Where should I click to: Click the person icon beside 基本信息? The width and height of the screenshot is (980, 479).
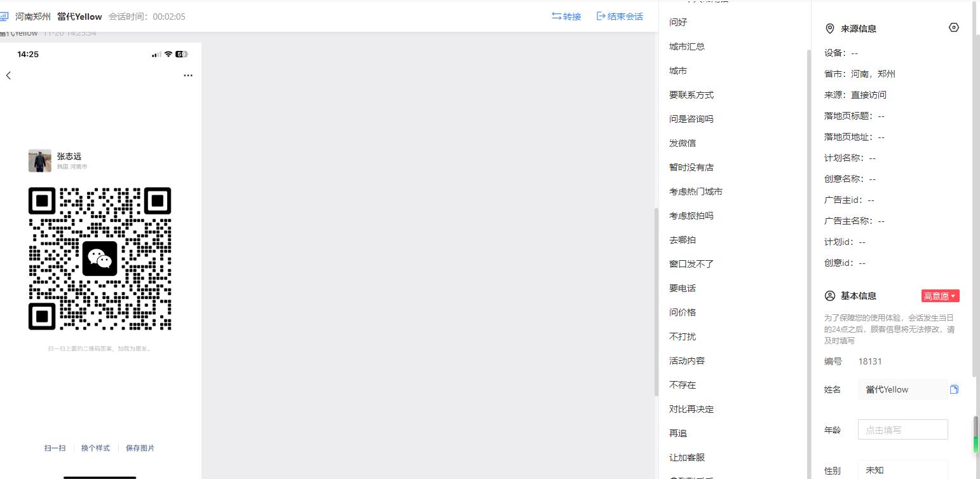pos(829,296)
